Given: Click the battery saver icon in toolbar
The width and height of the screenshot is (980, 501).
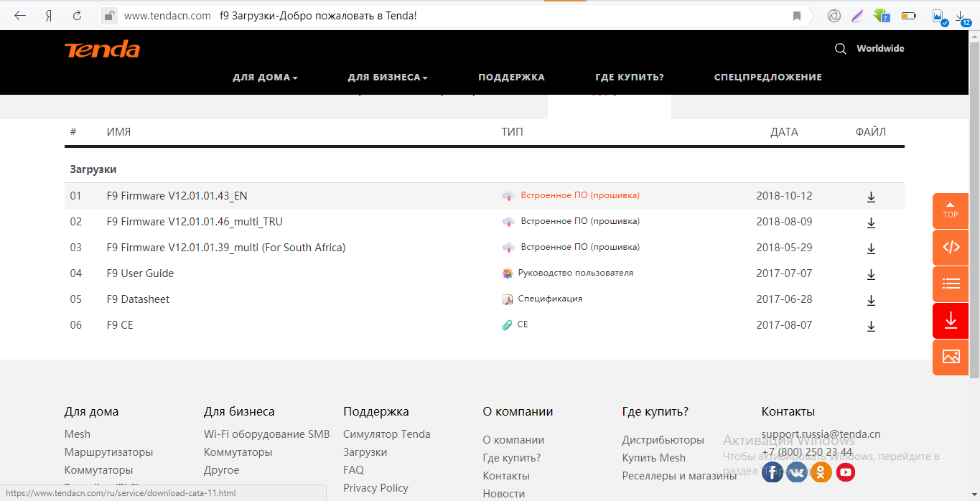Looking at the screenshot, I should (909, 15).
